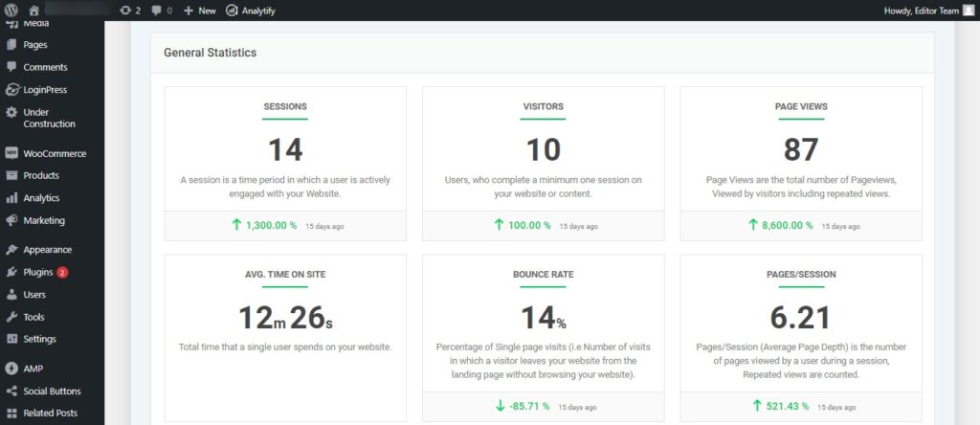This screenshot has width=980, height=425.
Task: Click the General Statistics heading
Action: coord(210,53)
